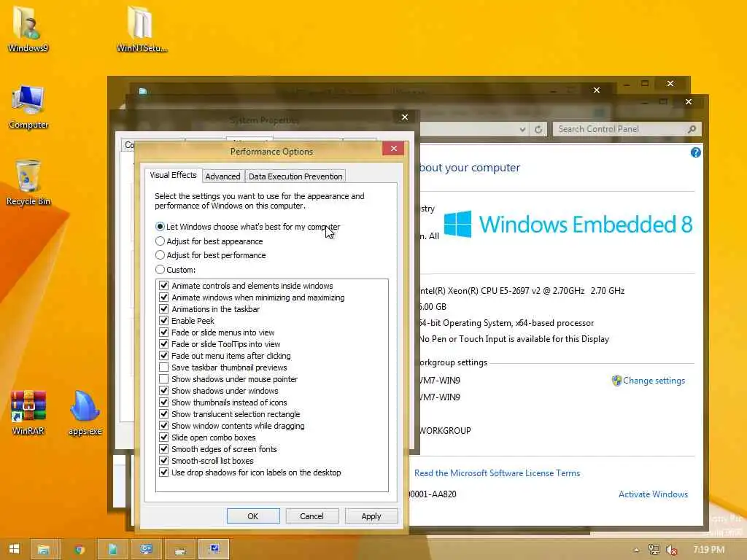Disable the Enable Peek checkbox
This screenshot has height=560, width=747.
[164, 321]
